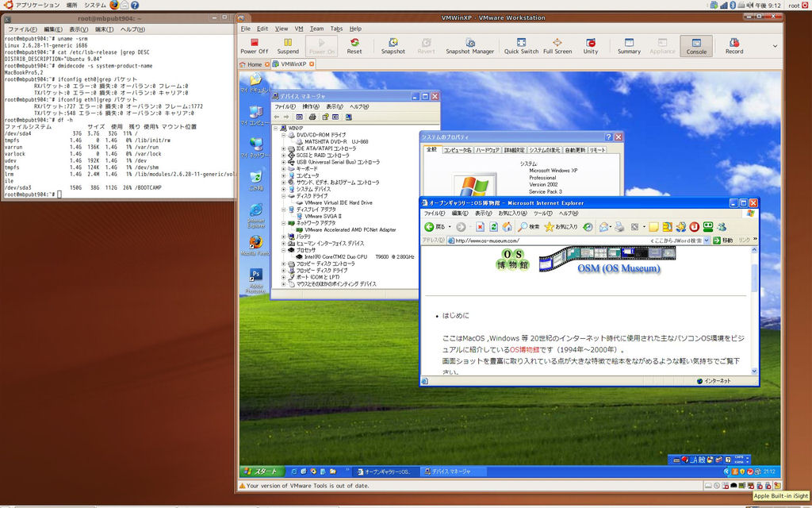
Task: Open the IE 検索 (Search) button
Action: click(x=529, y=227)
